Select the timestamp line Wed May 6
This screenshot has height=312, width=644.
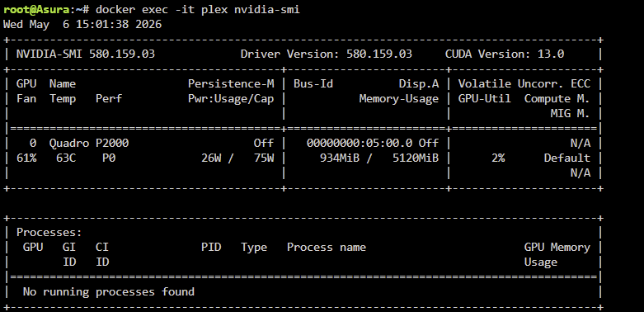(x=82, y=25)
